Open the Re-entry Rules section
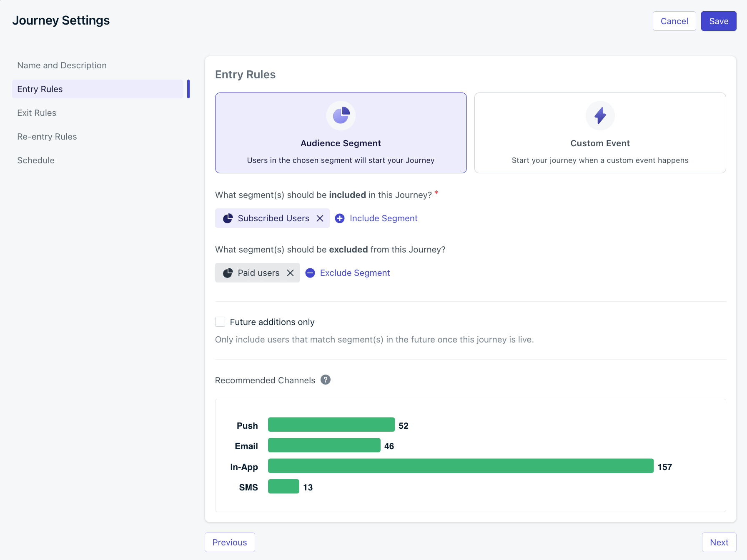This screenshot has height=560, width=747. point(47,136)
